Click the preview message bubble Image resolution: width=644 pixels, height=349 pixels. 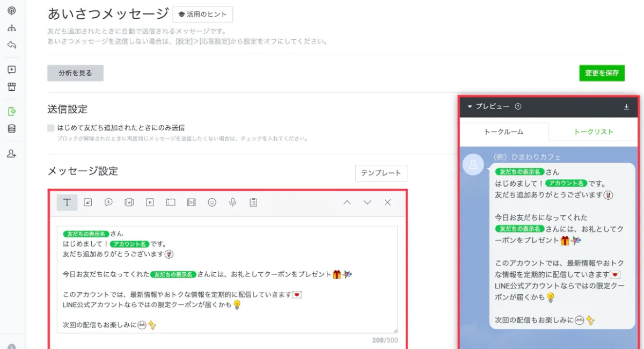(x=562, y=246)
